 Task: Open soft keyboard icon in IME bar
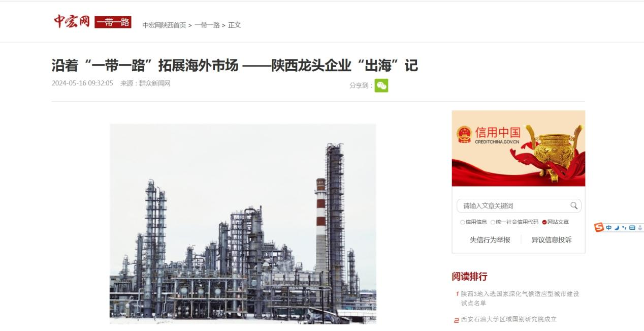pos(632,227)
